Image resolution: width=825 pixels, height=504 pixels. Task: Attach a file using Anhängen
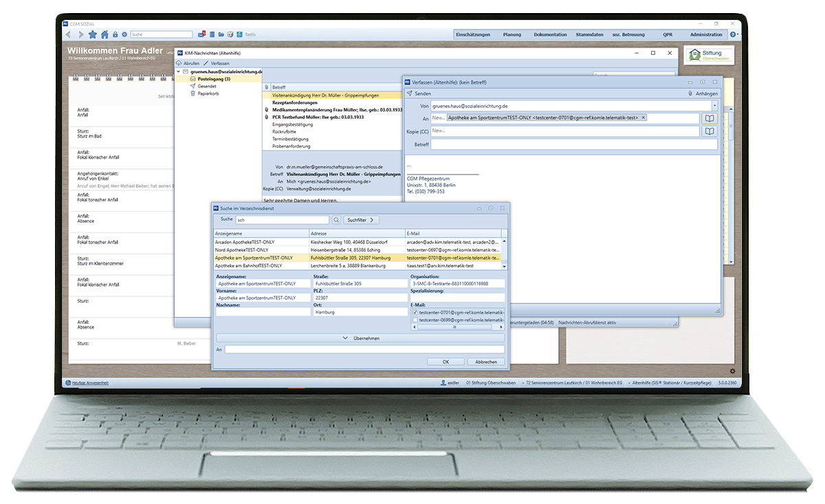tap(703, 94)
